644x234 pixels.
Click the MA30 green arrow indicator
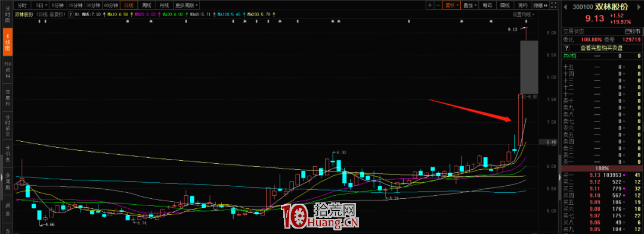point(187,14)
